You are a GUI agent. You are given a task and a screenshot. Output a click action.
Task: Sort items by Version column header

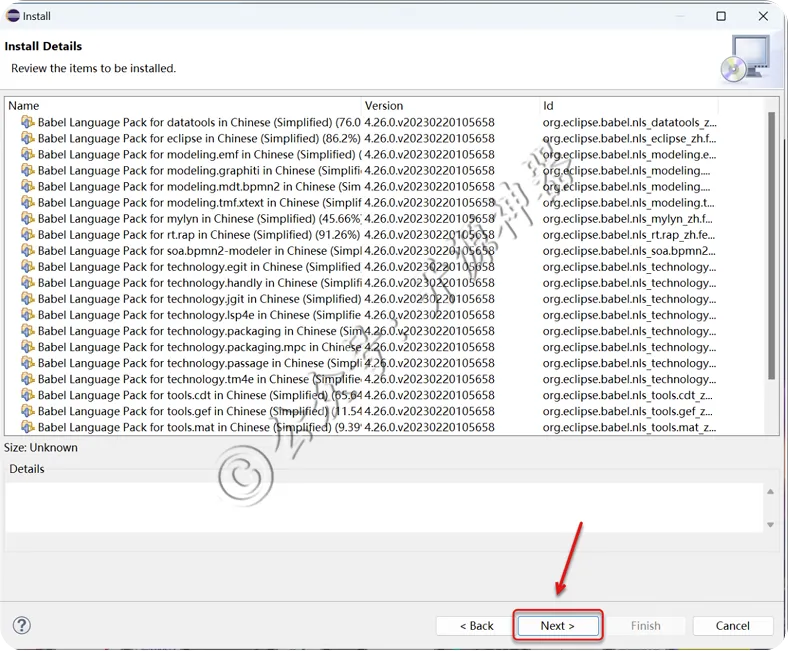click(451, 106)
